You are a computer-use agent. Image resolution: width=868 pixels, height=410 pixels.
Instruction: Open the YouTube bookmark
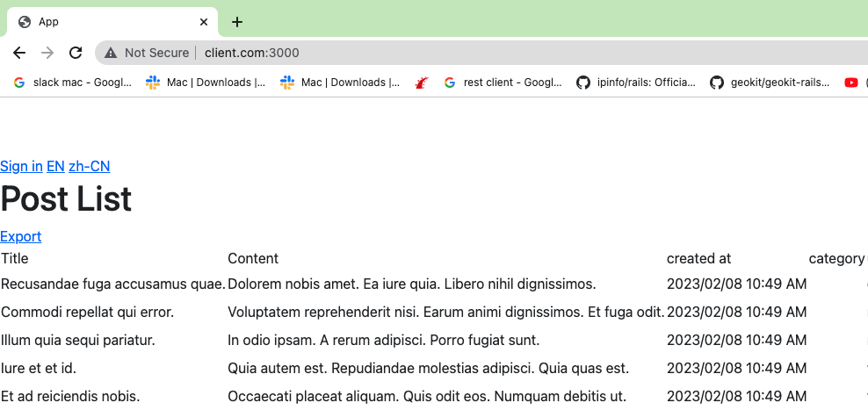pyautogui.click(x=850, y=83)
